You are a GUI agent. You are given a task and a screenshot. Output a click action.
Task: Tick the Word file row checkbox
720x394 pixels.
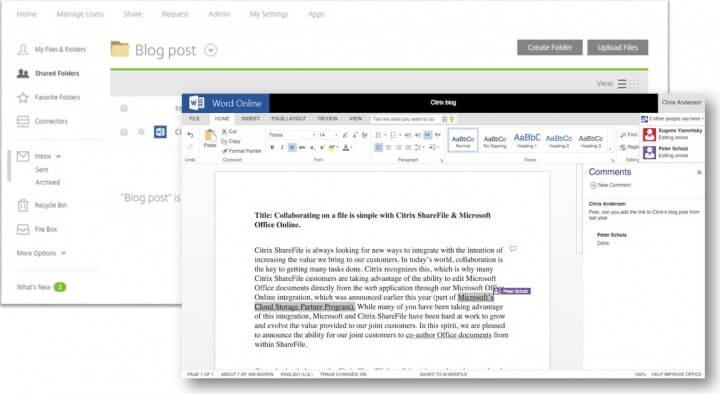coord(124,132)
